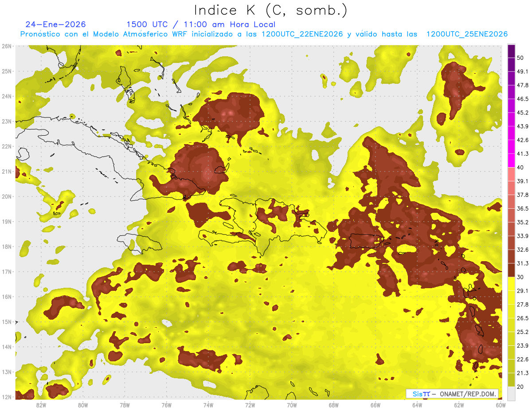
Task: Click the color bar label "49.1"
Action: coord(522,71)
